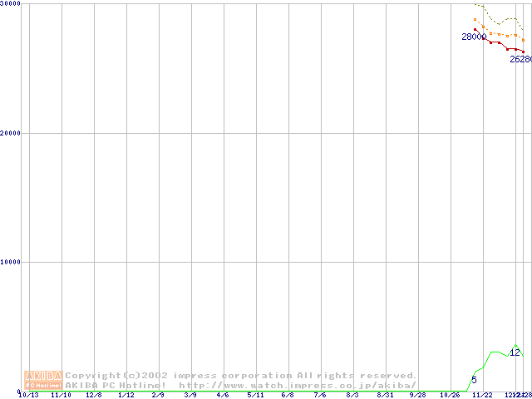Click the 2/9 date on x-axis

click(158, 396)
